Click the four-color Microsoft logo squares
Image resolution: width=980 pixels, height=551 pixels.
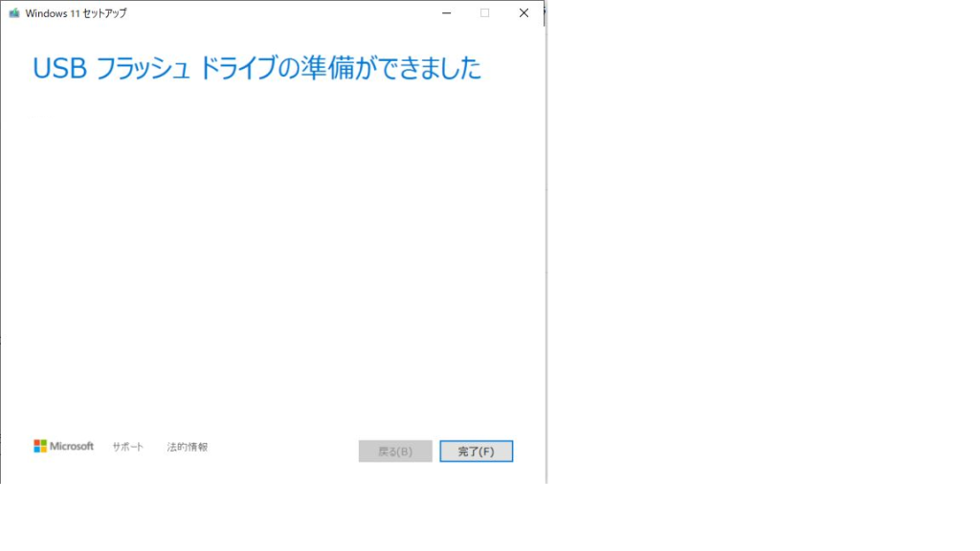tap(40, 446)
